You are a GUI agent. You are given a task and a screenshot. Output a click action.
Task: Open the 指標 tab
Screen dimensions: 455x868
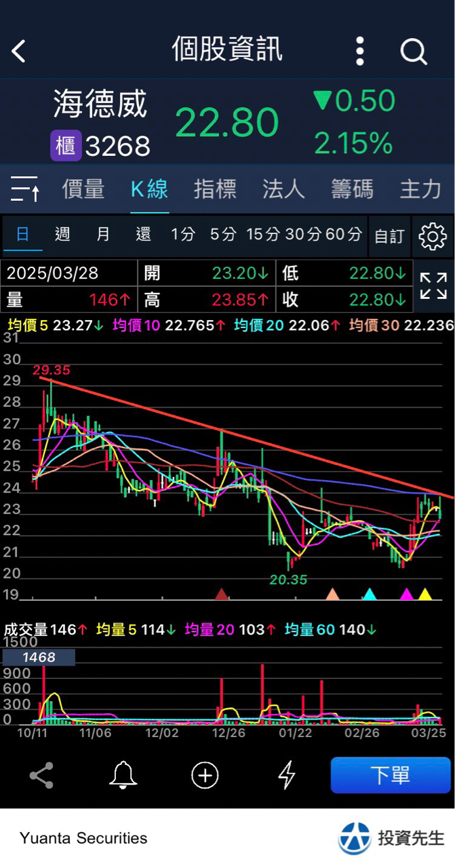215,189
